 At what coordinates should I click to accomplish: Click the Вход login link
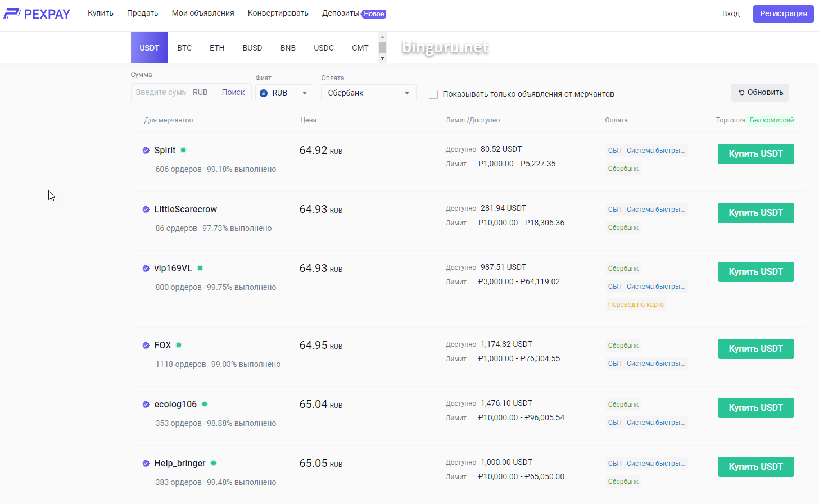tap(731, 13)
